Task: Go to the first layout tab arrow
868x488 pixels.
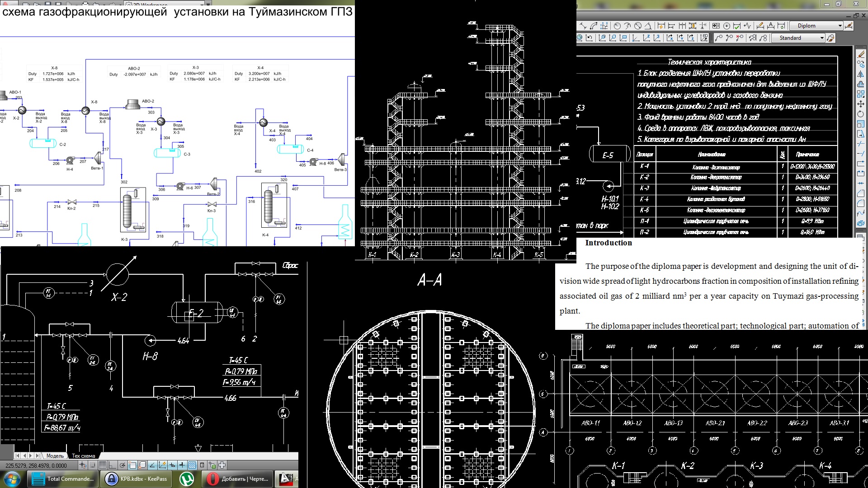Action: [x=17, y=455]
